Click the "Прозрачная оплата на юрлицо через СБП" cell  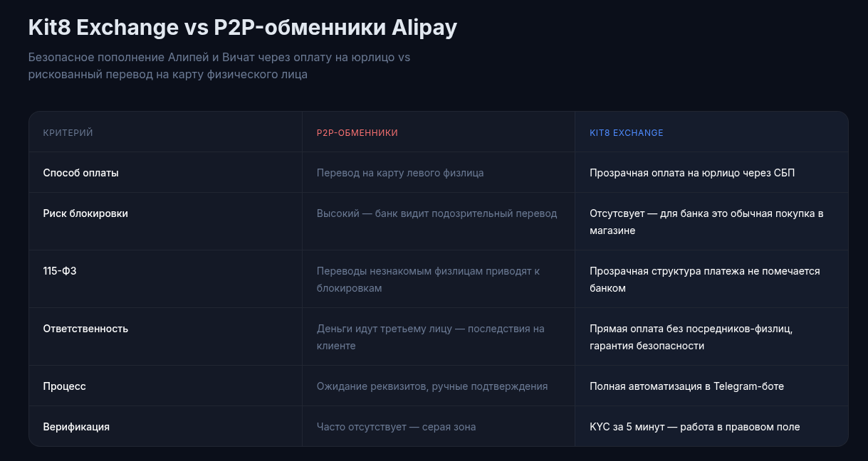pyautogui.click(x=692, y=173)
